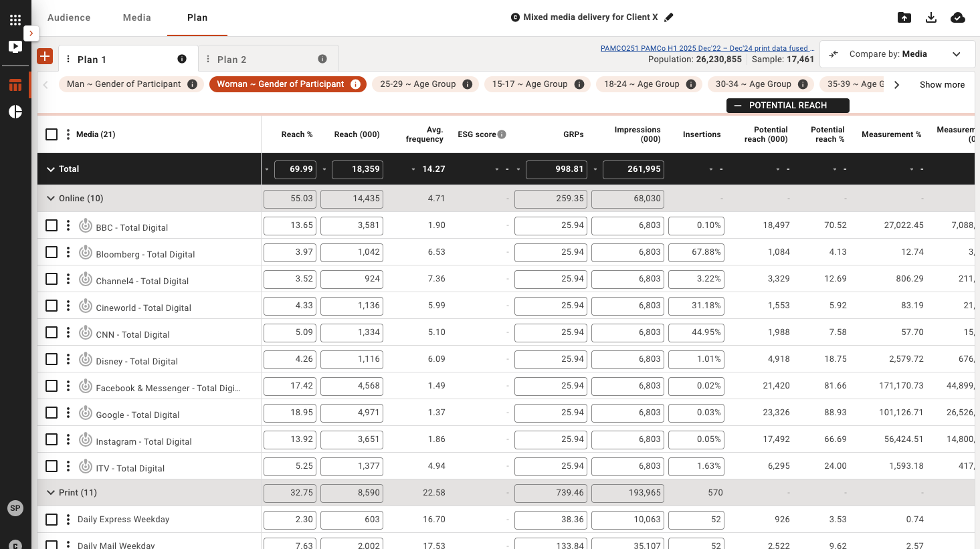Image resolution: width=980 pixels, height=549 pixels.
Task: Show info for Woman Gender of Participant
Action: (x=356, y=84)
